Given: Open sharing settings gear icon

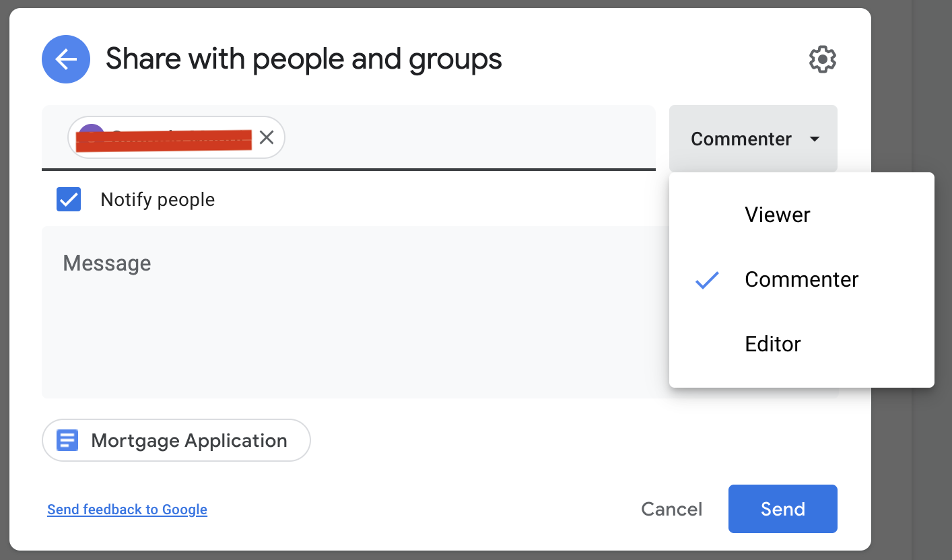Looking at the screenshot, I should pos(822,60).
